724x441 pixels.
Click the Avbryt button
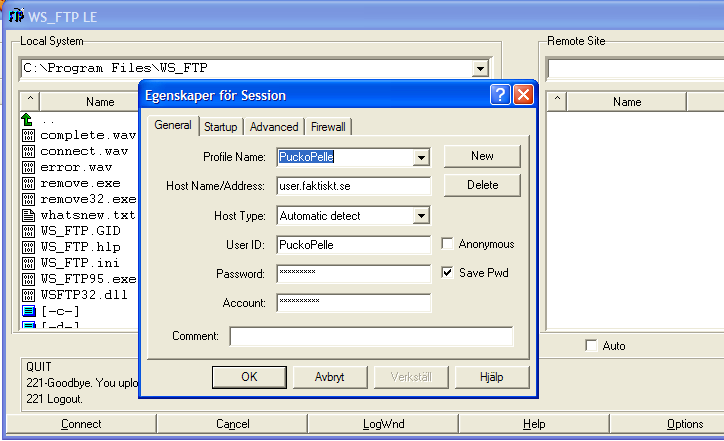pos(330,377)
